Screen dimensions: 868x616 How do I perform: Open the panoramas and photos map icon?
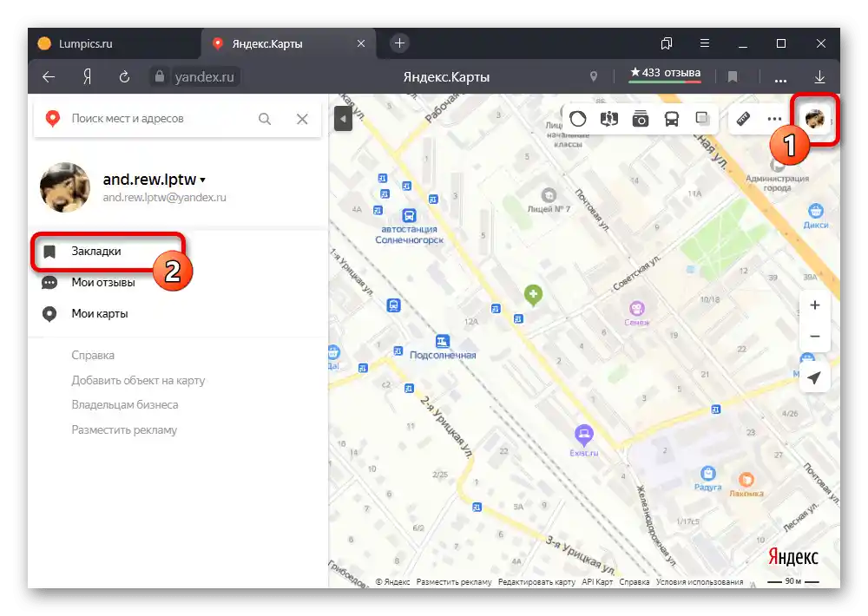click(609, 119)
